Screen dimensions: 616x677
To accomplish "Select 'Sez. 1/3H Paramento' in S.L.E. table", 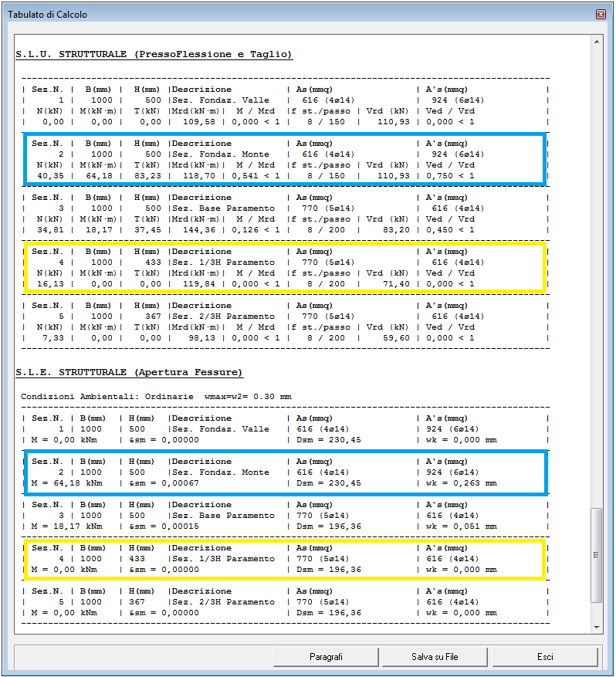I will pos(224,559).
